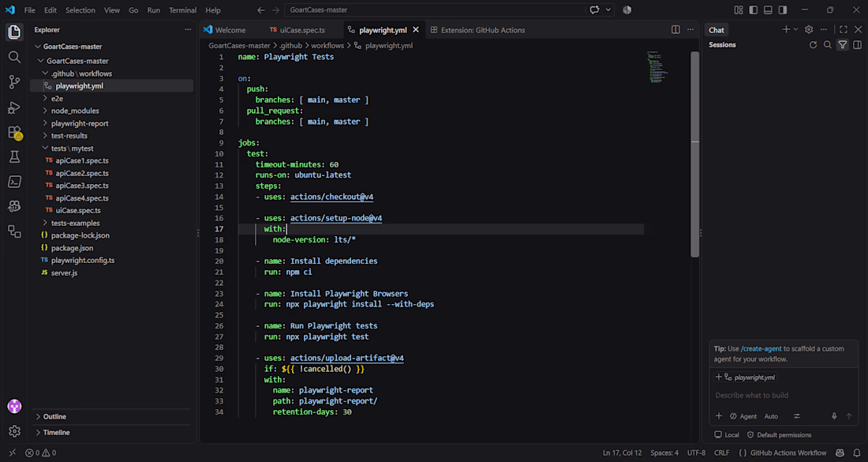Start voice input with microphone icon
Image resolution: width=868 pixels, height=462 pixels.
point(834,416)
